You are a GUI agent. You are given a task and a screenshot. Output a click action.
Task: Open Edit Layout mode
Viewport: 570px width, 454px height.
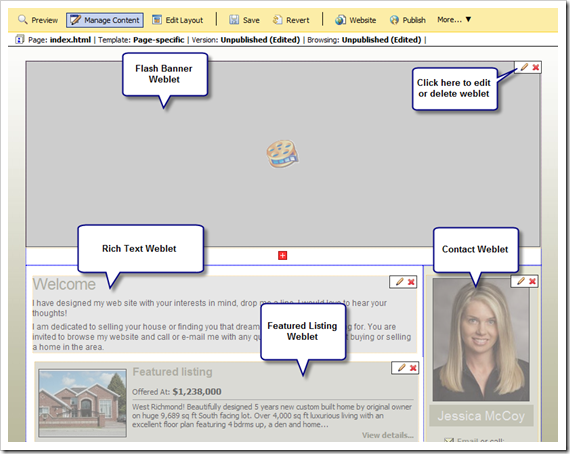177,20
